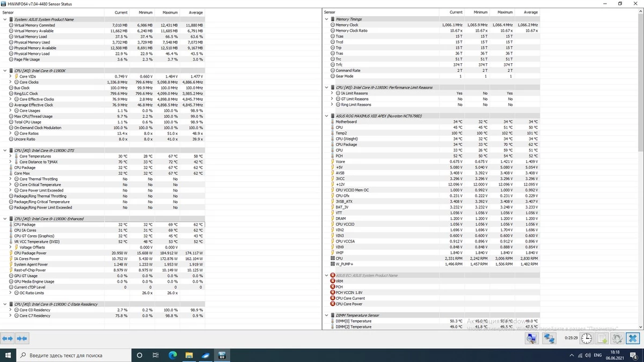Select the Virtual Memory Commited row
644x362 pixels.
tap(105, 25)
